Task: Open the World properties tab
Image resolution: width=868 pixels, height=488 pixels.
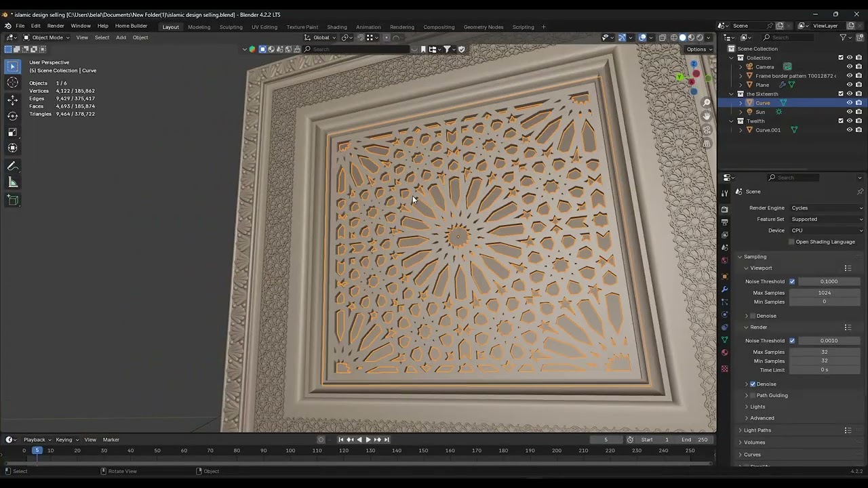Action: click(x=724, y=260)
